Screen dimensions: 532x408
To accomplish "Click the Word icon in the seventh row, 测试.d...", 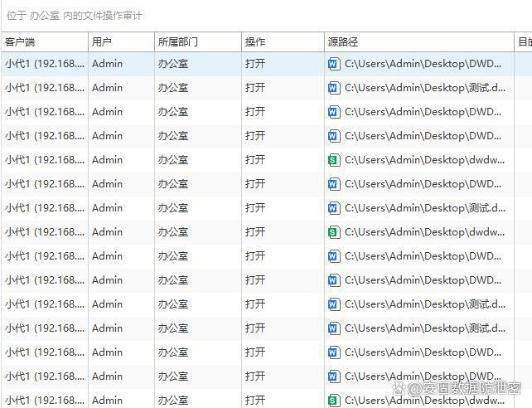I will coord(334,208).
